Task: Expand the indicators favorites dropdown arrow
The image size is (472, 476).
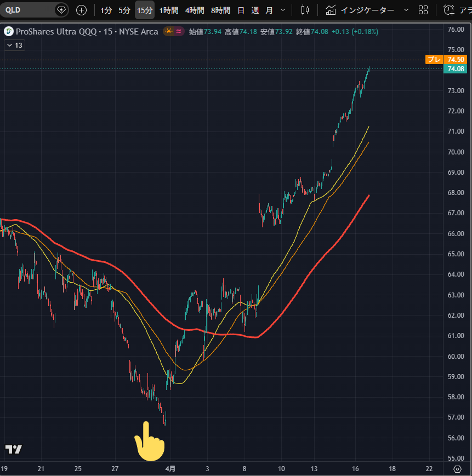Action: pos(406,10)
